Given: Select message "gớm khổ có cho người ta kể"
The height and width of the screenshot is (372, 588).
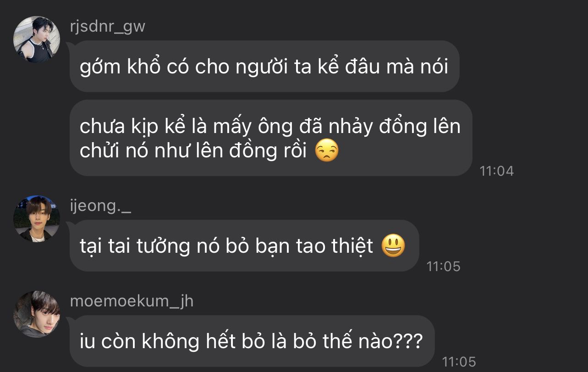Looking at the screenshot, I should click(264, 67).
